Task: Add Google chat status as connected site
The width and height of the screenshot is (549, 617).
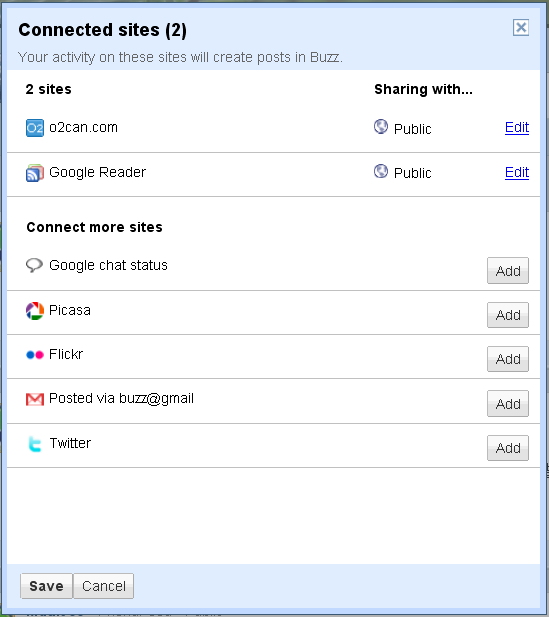Action: [508, 271]
